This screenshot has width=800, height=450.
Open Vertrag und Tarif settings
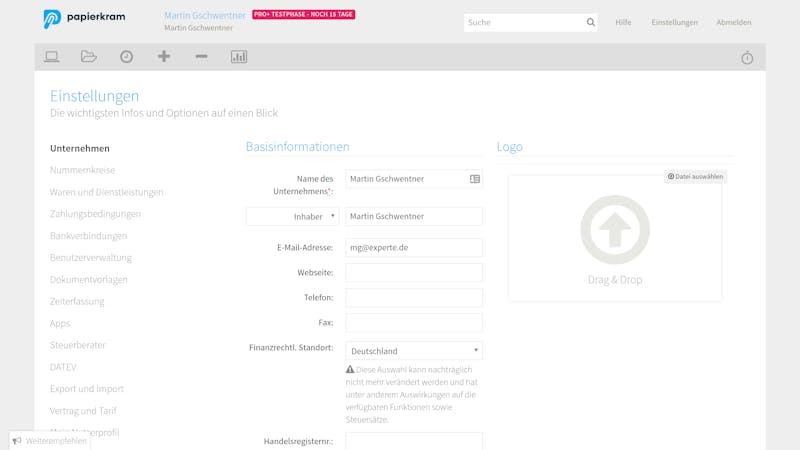(x=83, y=411)
